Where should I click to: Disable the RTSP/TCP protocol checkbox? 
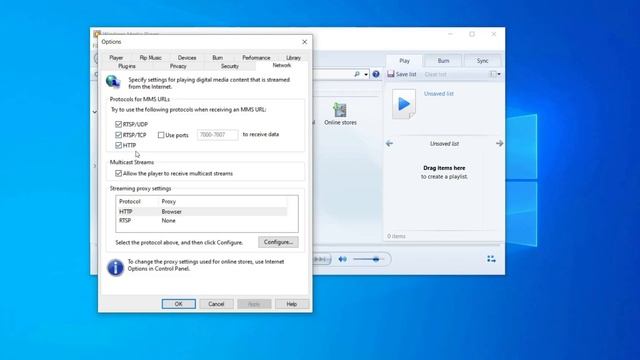click(118, 135)
